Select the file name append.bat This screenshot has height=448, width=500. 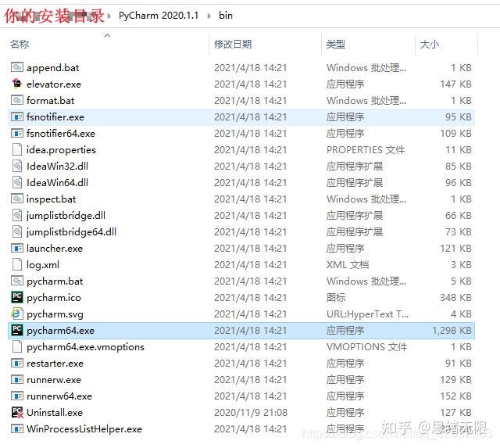pos(53,68)
